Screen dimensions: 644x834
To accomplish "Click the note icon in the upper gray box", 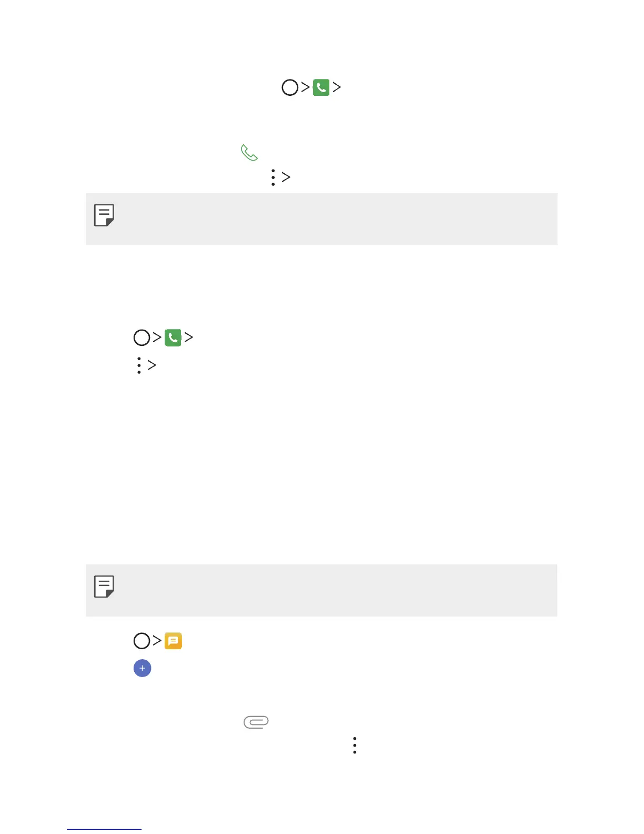I will (x=104, y=215).
